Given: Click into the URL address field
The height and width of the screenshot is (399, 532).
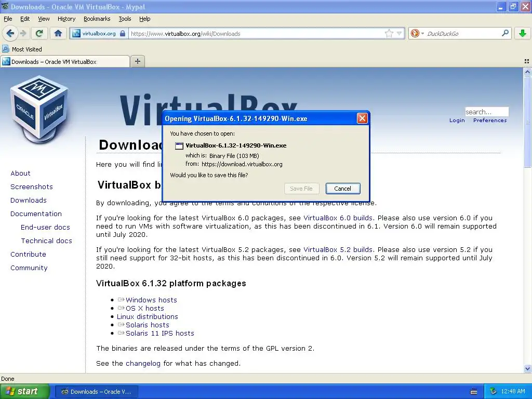Looking at the screenshot, I should coord(256,34).
